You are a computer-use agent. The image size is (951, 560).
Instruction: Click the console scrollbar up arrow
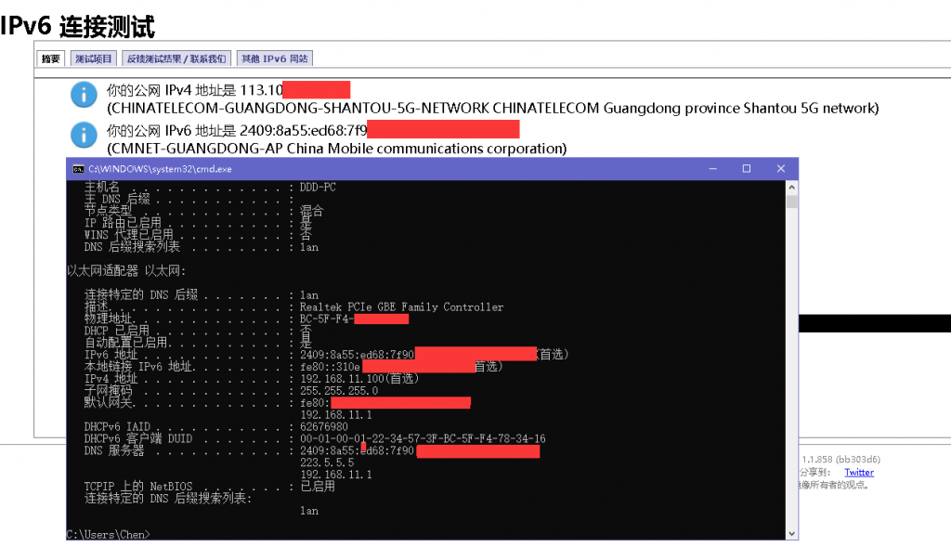coord(791,187)
